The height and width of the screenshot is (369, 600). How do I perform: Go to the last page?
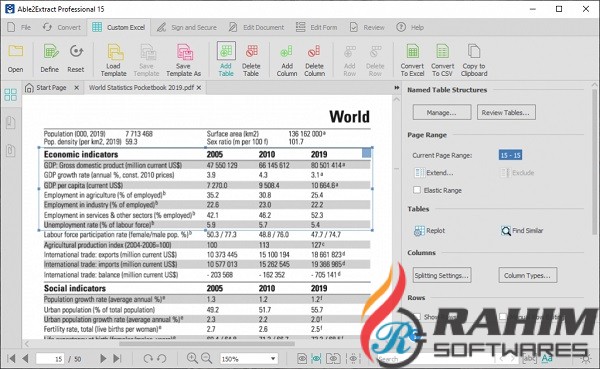click(117, 358)
